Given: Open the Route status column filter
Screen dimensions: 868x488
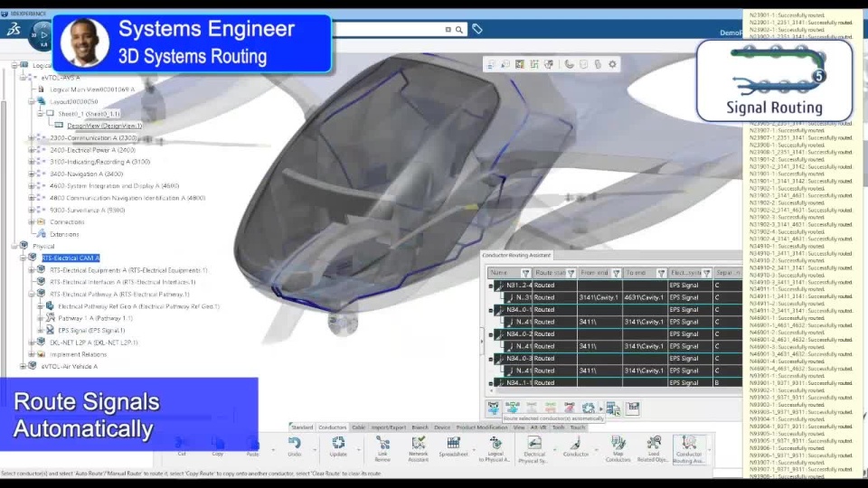Looking at the screenshot, I should point(571,273).
